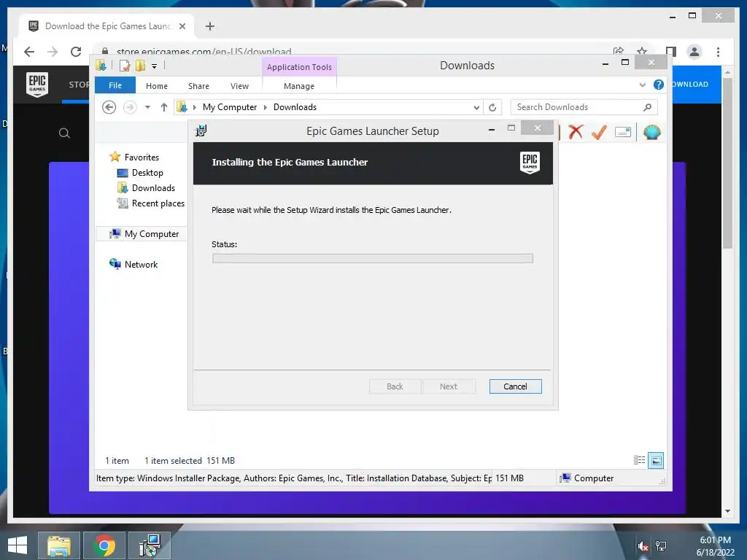747x560 pixels.
Task: Click the Epic Games logo in installer header
Action: click(x=530, y=163)
